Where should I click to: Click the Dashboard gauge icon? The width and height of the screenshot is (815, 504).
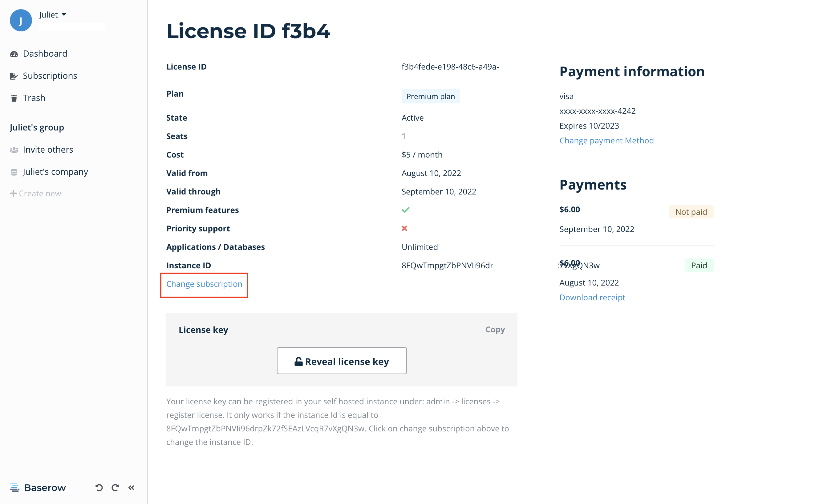[x=14, y=54]
